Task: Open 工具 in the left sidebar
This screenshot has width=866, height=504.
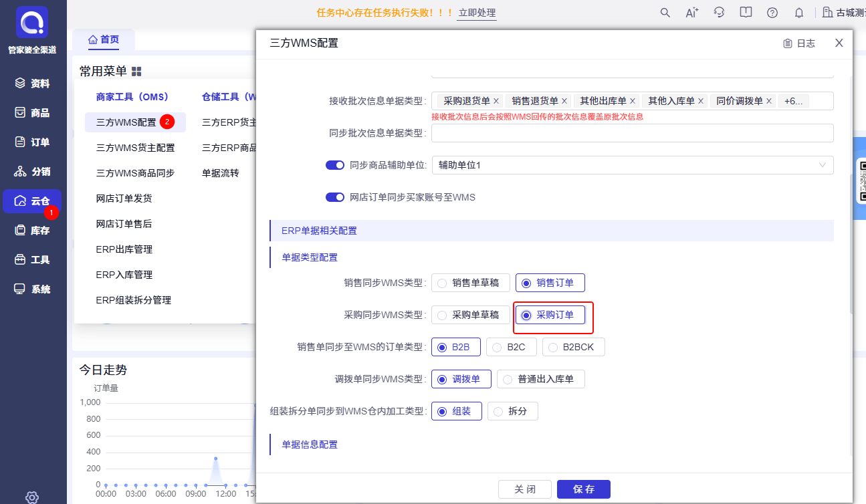Action: [x=33, y=260]
